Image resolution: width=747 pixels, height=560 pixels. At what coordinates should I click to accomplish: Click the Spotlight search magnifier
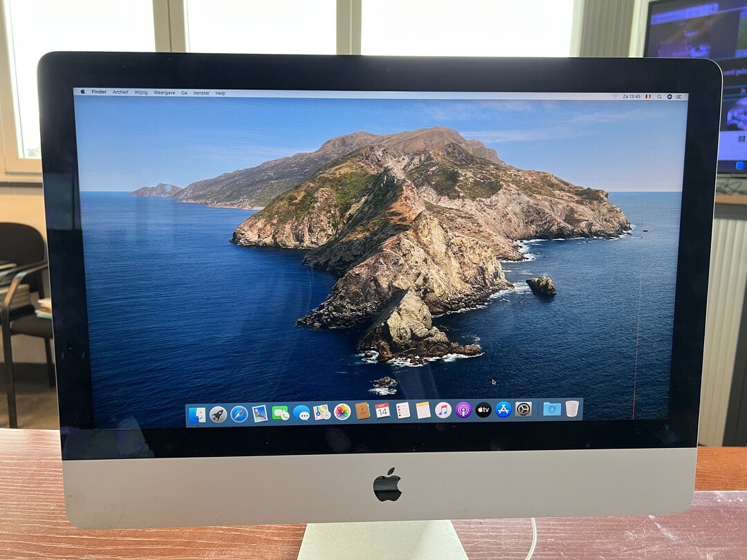point(659,97)
